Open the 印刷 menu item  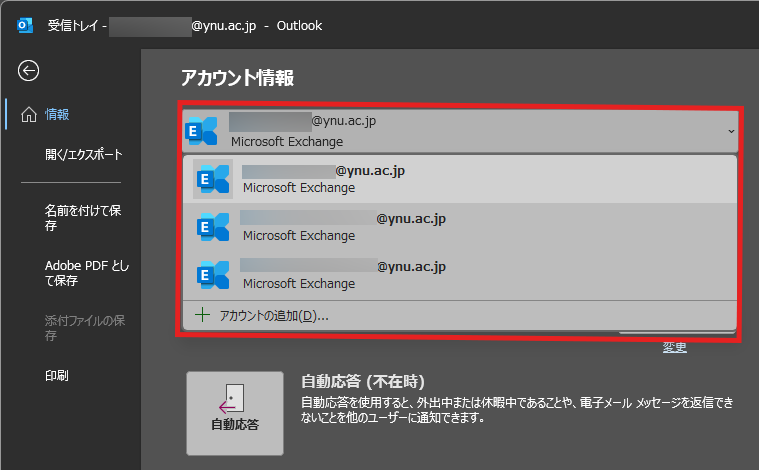[x=57, y=376]
